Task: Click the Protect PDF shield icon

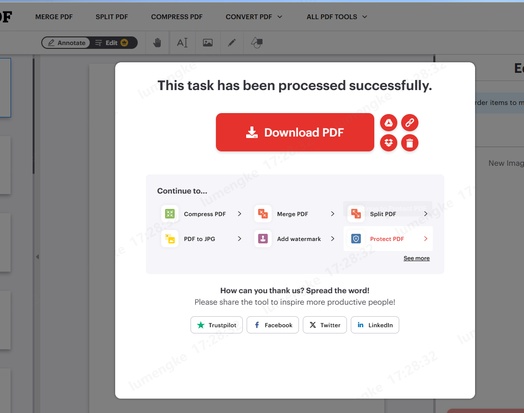Action: [x=356, y=239]
